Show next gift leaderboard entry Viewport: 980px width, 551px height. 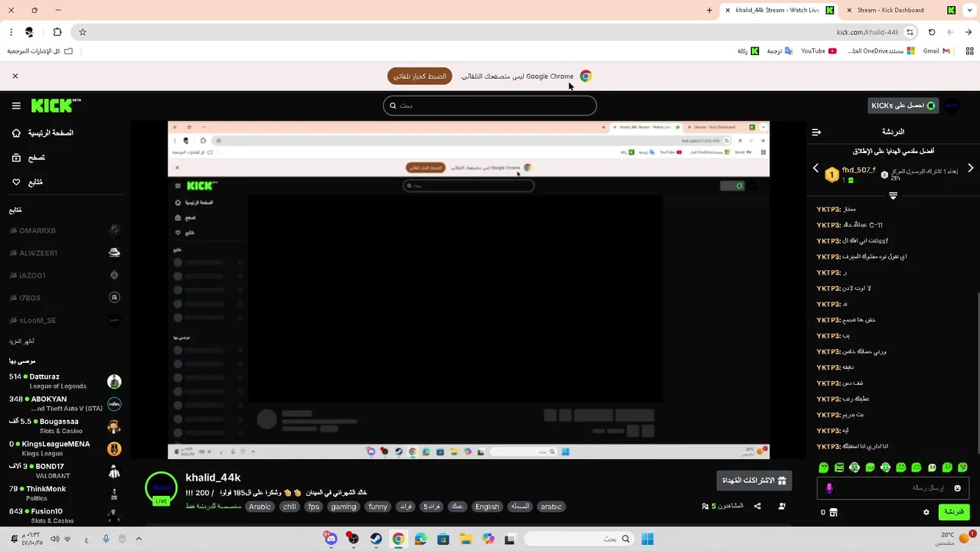[x=970, y=168]
